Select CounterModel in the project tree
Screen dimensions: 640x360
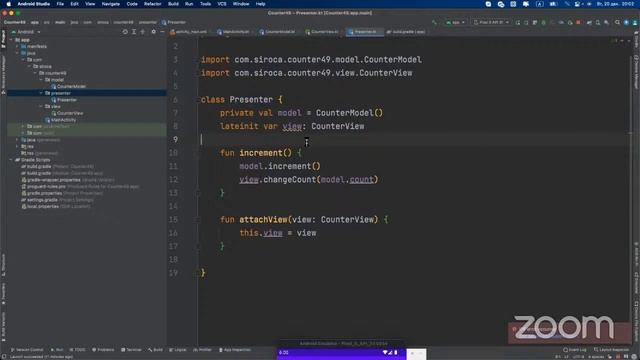pyautogui.click(x=69, y=87)
